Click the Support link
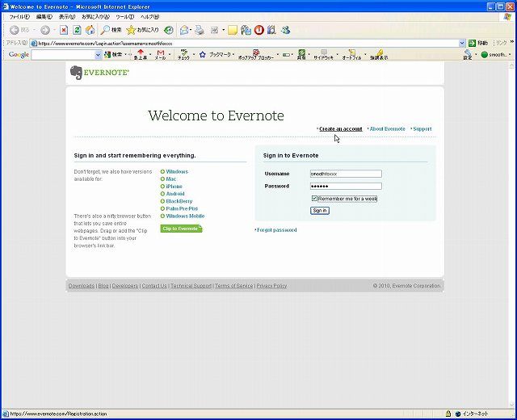Viewport: 517px width, 420px height. pyautogui.click(x=422, y=129)
